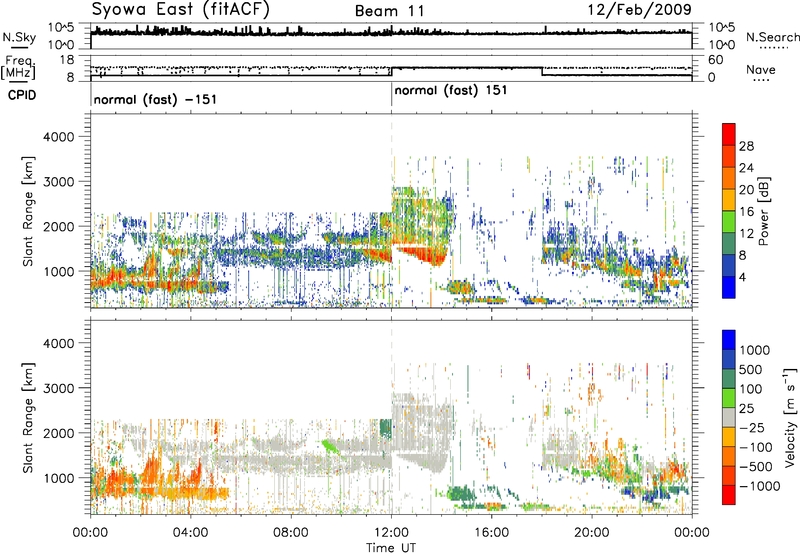Click the '3000' tick of the velocity panel
Image resolution: width=800 pixels, height=554 pixels.
[x=59, y=388]
